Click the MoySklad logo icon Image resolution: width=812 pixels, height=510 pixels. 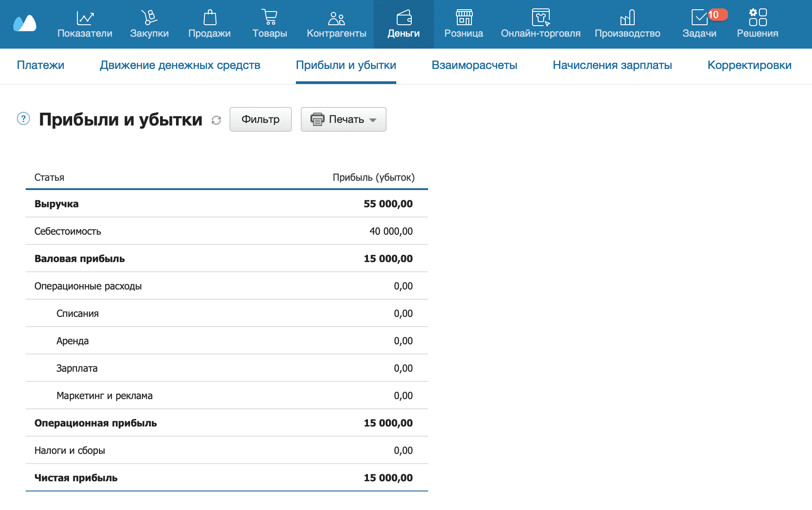coord(25,24)
